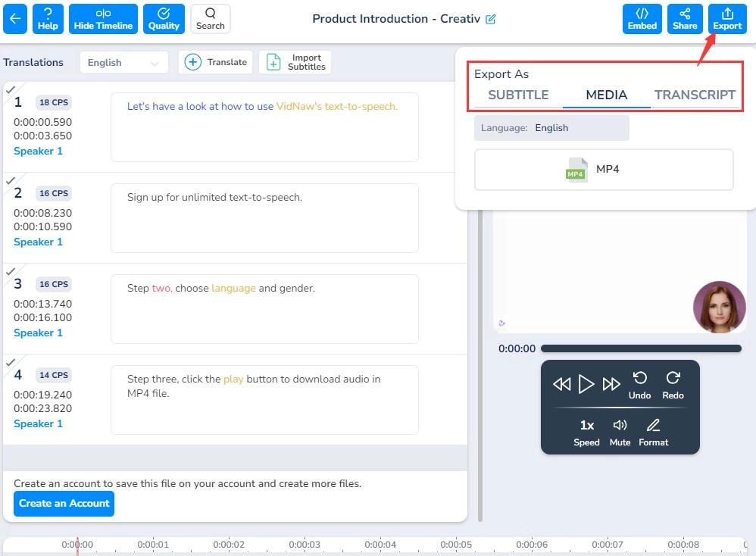Open the playback Speed 1x selector
756x556 pixels.
pos(586,433)
